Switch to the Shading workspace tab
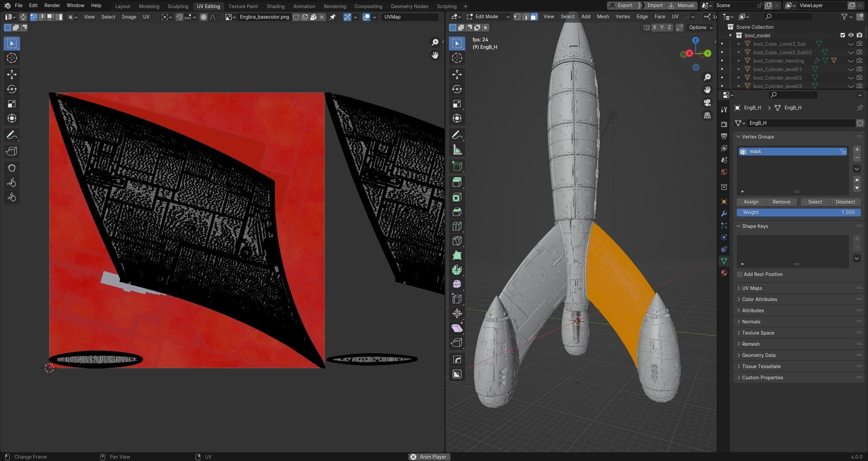The width and height of the screenshot is (868, 461). 275,6
